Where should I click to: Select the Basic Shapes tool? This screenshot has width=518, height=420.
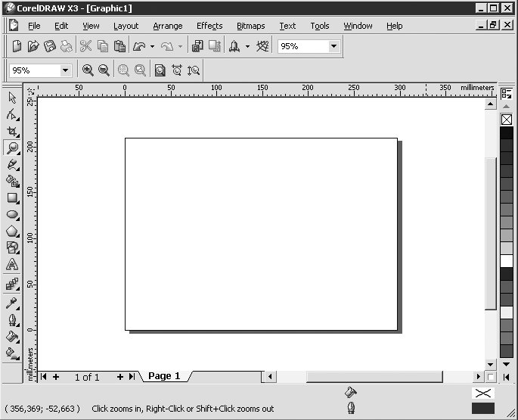12,247
